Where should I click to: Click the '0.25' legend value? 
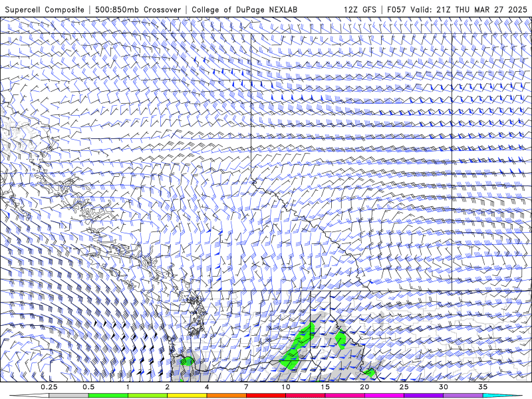pos(49,387)
